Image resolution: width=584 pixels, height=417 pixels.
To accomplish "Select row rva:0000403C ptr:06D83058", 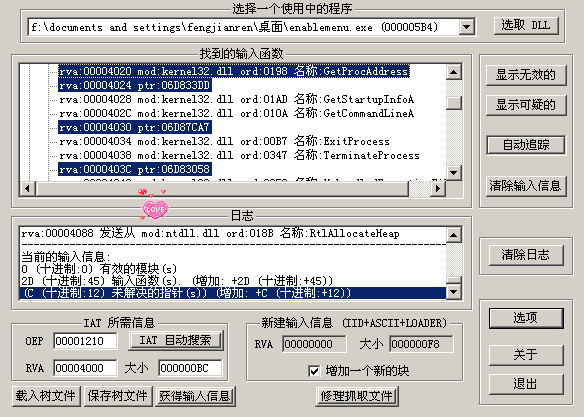I will point(135,169).
